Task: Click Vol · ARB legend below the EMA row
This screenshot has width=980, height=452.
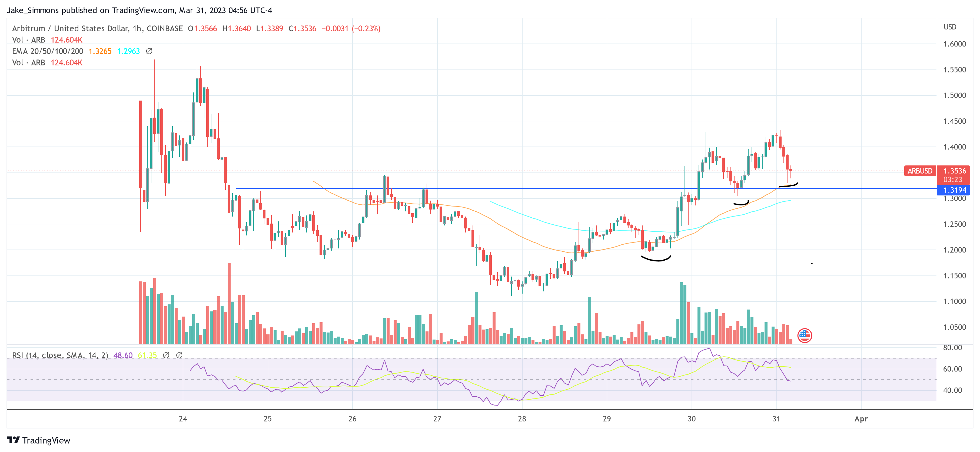Action: [29, 63]
